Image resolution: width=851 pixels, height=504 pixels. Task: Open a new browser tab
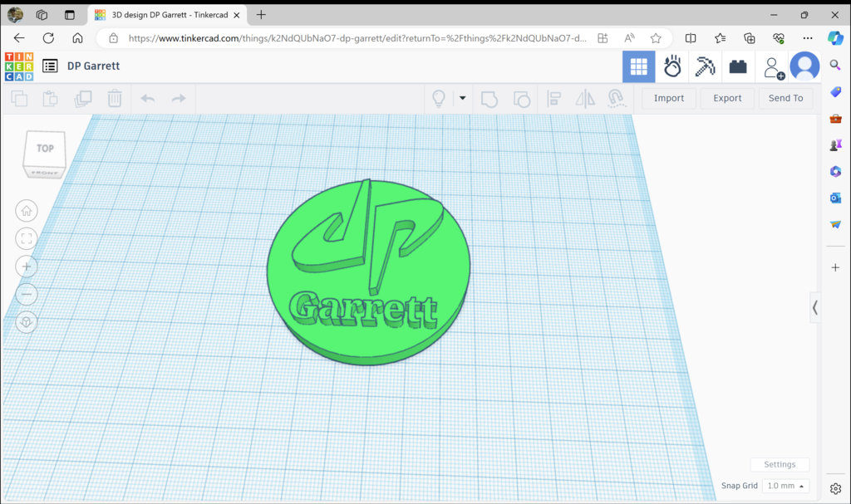point(261,15)
